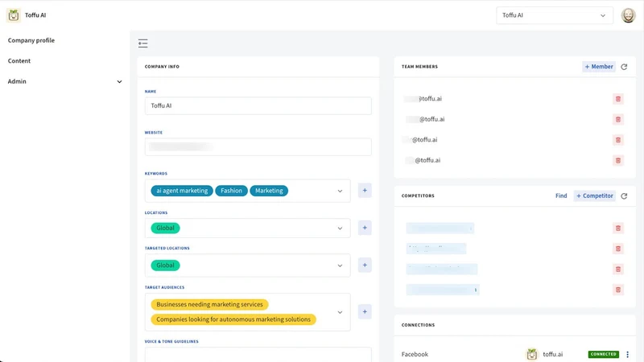Image resolution: width=644 pixels, height=362 pixels.
Task: Delete the first competitor entry
Action: click(617, 228)
